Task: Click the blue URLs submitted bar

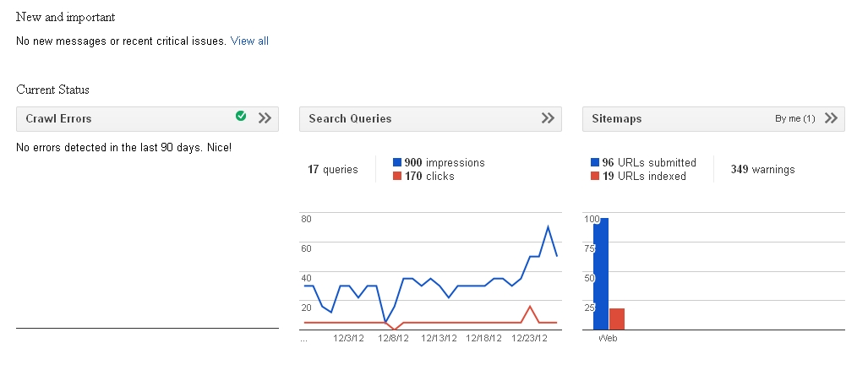Action: pos(601,275)
